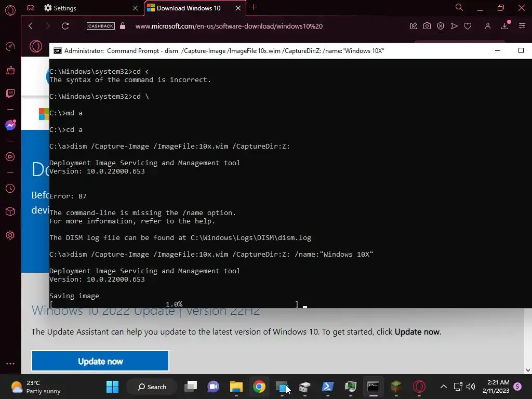Viewport: 532px width, 399px height.
Task: Send page via Flow arrow icon
Action: pyautogui.click(x=454, y=26)
